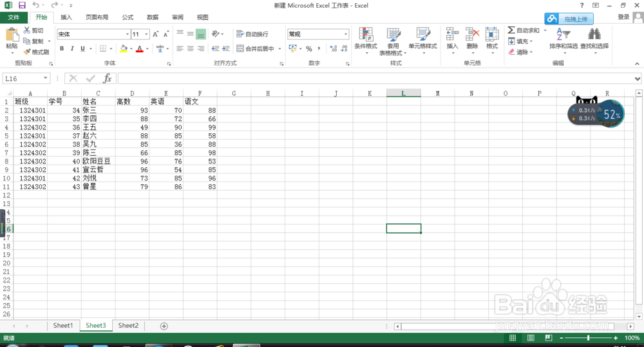Open font size dropdown showing 11
The width and height of the screenshot is (644, 347).
[x=147, y=34]
